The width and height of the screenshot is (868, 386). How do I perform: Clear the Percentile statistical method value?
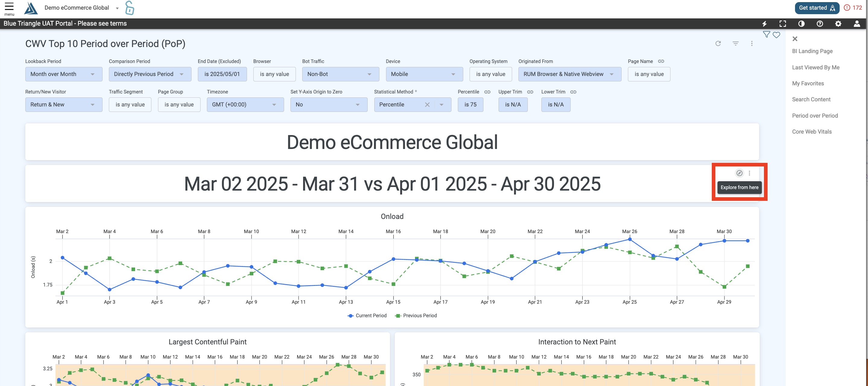(427, 105)
